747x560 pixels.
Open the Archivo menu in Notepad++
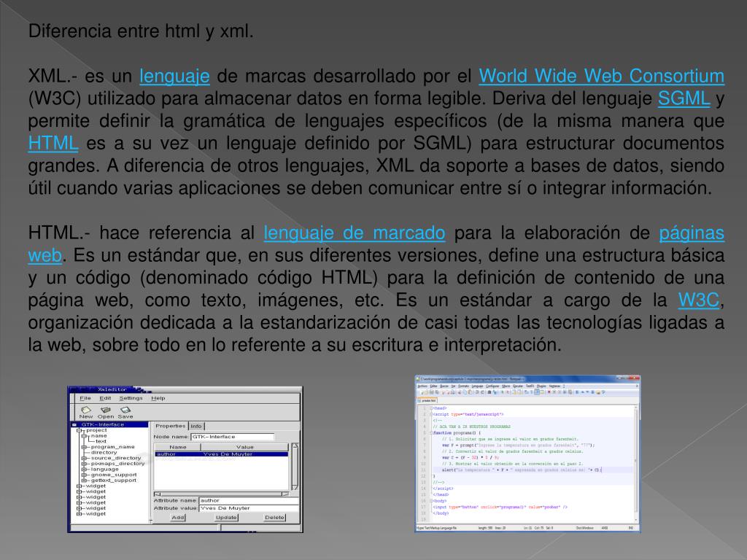click(422, 386)
